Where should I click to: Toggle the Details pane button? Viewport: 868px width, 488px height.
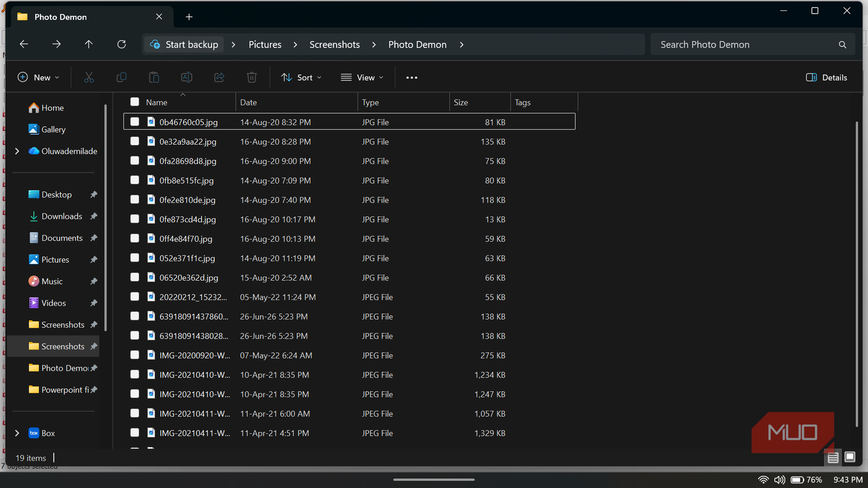(x=826, y=77)
